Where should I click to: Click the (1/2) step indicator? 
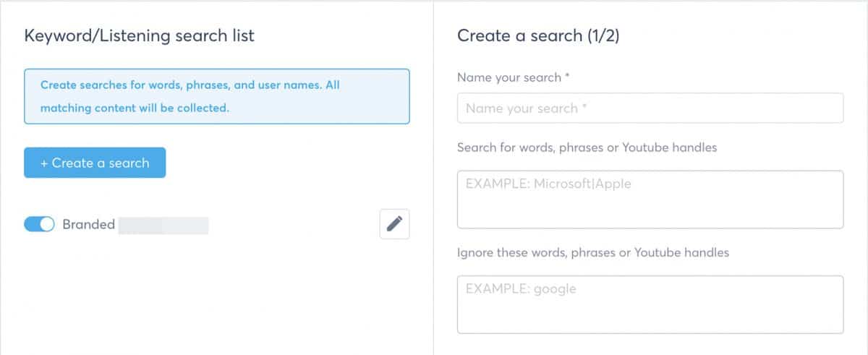[x=603, y=35]
